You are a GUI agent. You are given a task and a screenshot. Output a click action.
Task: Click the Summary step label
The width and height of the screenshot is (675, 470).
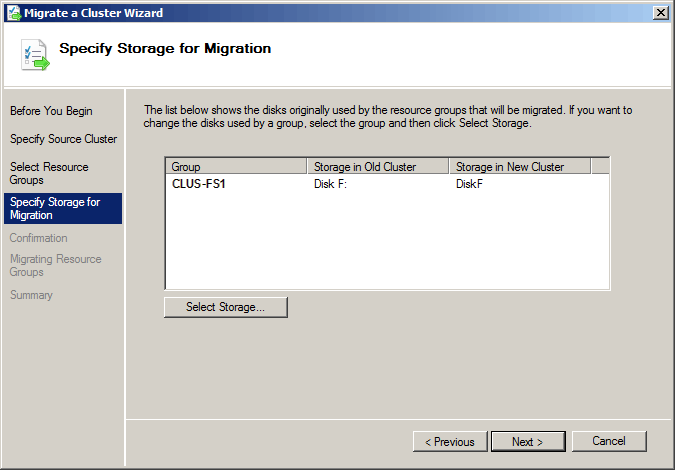31,295
